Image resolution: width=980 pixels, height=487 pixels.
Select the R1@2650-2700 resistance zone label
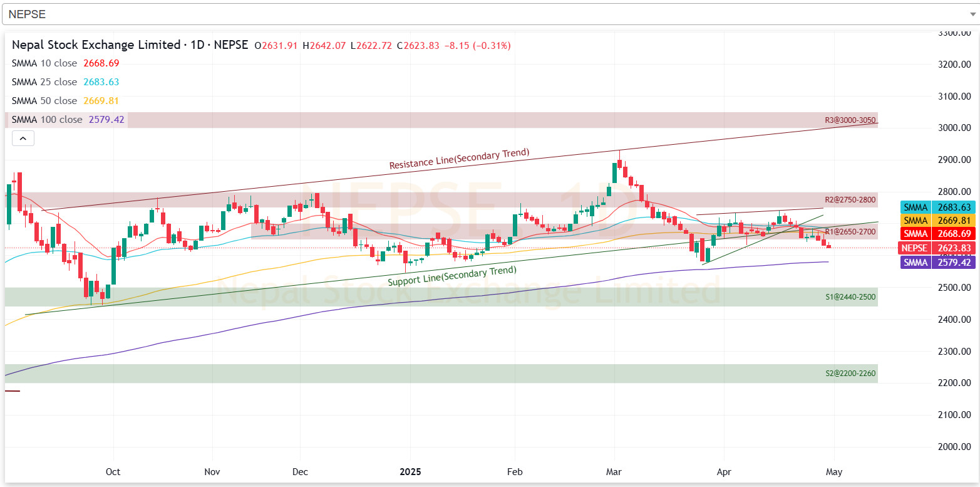tap(850, 232)
